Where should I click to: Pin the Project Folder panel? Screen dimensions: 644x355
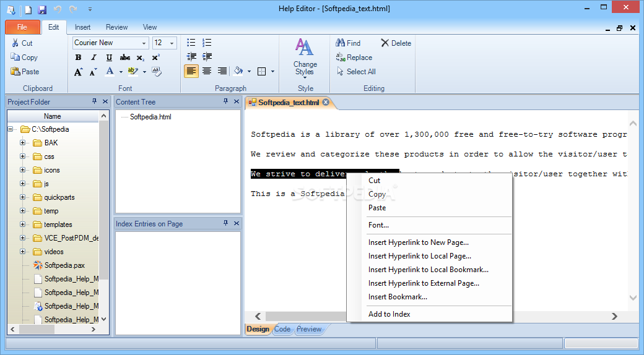click(95, 101)
